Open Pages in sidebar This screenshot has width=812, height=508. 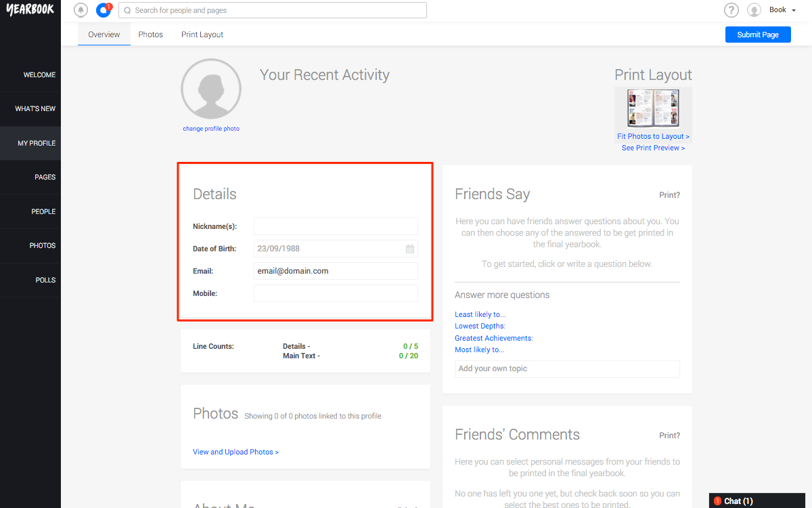(x=30, y=177)
